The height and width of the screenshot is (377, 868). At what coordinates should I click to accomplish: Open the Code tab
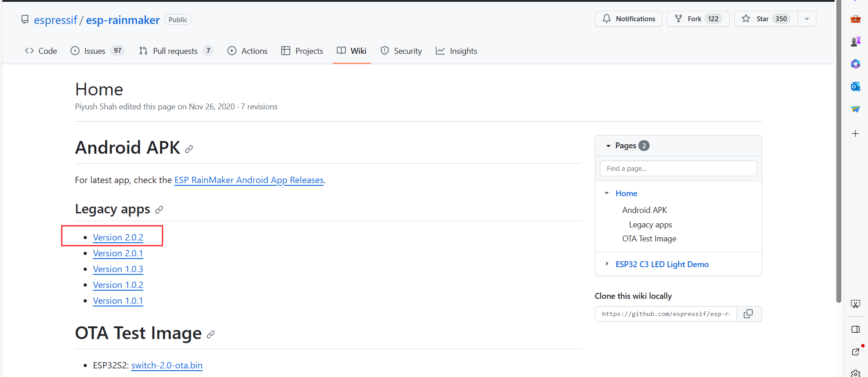coord(41,51)
